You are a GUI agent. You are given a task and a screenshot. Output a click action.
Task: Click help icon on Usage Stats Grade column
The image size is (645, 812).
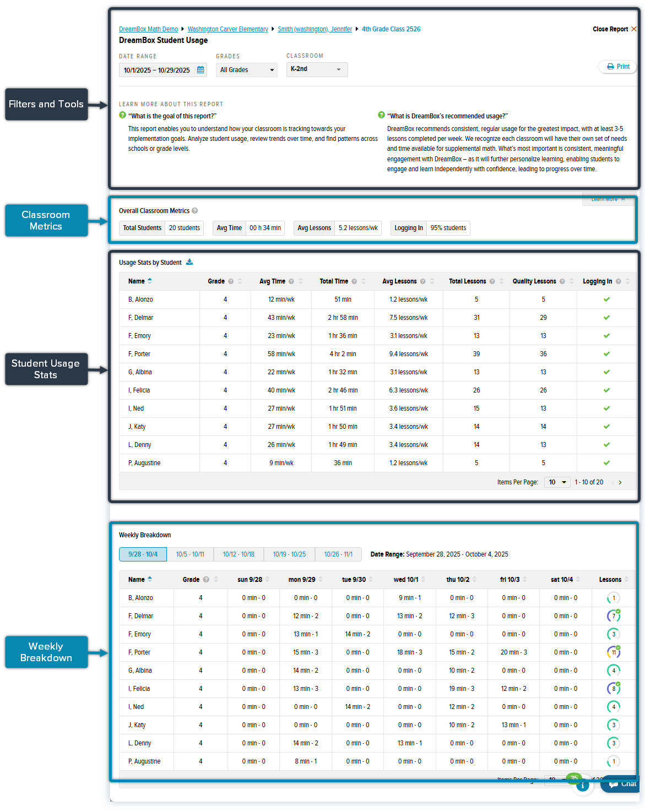231,281
